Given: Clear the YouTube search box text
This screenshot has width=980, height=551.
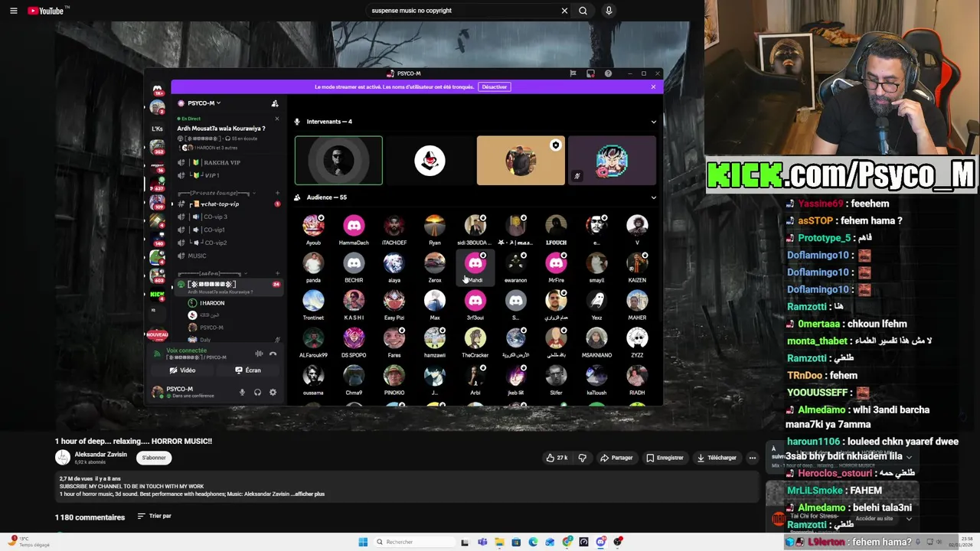Looking at the screenshot, I should 564,11.
